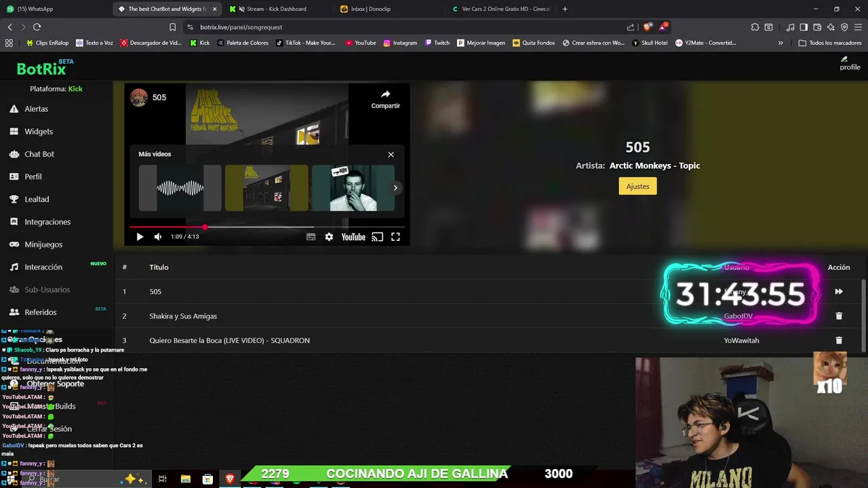The height and width of the screenshot is (488, 868).
Task: Click the Ajustes button
Action: click(637, 186)
